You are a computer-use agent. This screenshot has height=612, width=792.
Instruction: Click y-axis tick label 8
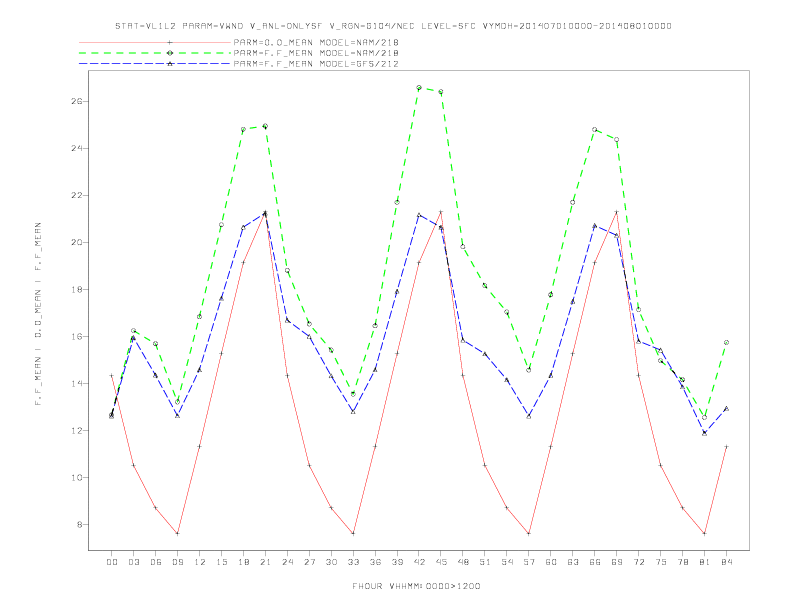pos(80,525)
